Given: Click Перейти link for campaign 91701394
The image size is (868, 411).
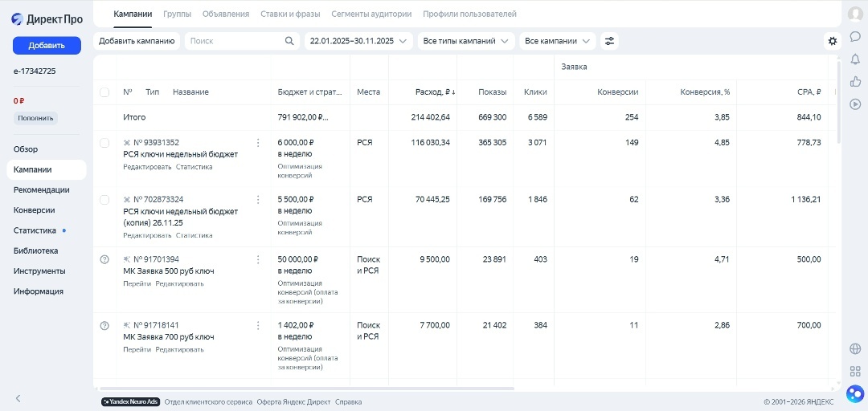Looking at the screenshot, I should (137, 284).
